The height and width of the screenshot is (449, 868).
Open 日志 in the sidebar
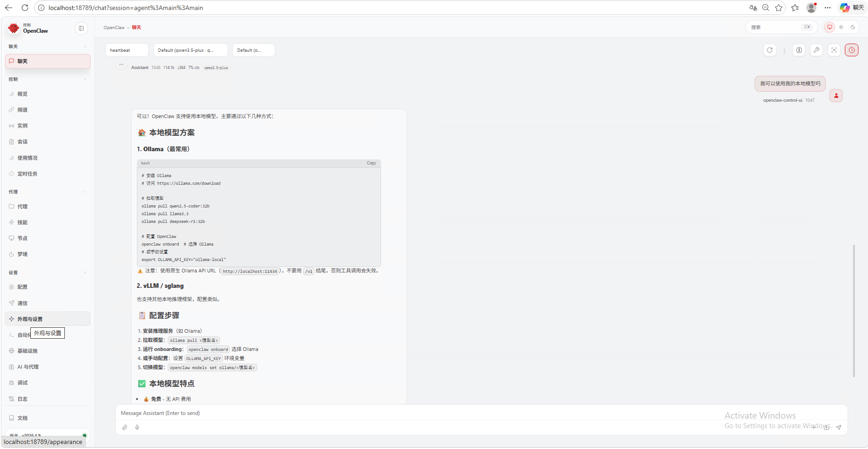tap(48, 399)
